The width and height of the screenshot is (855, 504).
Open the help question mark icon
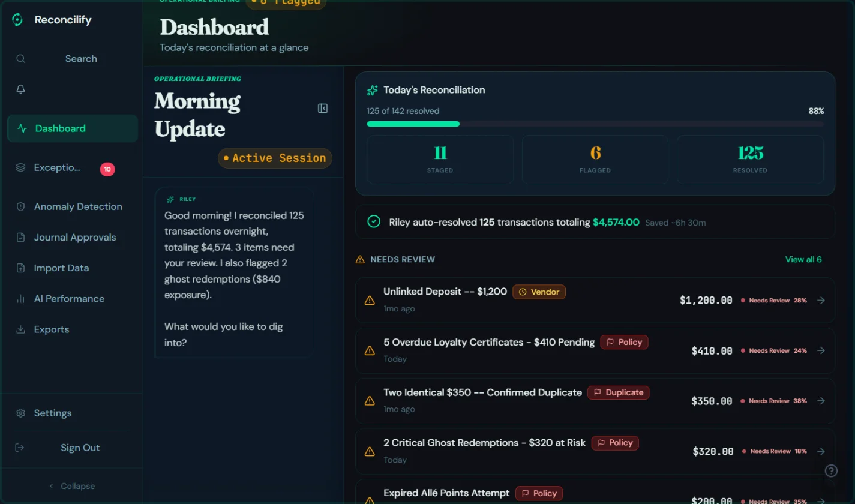tap(831, 470)
